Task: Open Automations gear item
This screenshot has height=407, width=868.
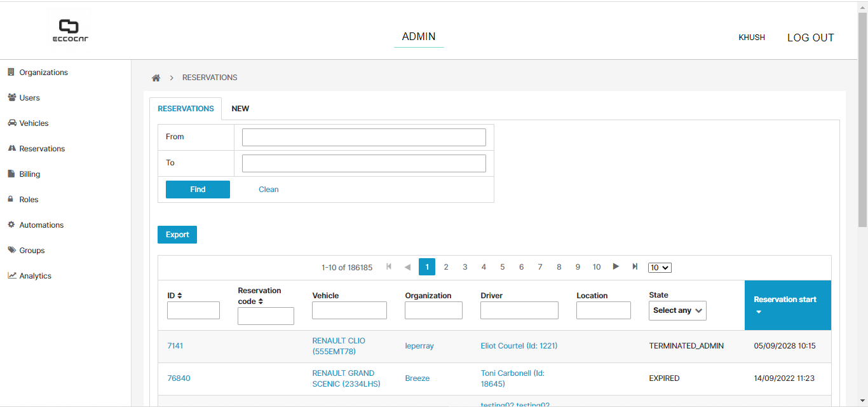Action: coord(41,225)
